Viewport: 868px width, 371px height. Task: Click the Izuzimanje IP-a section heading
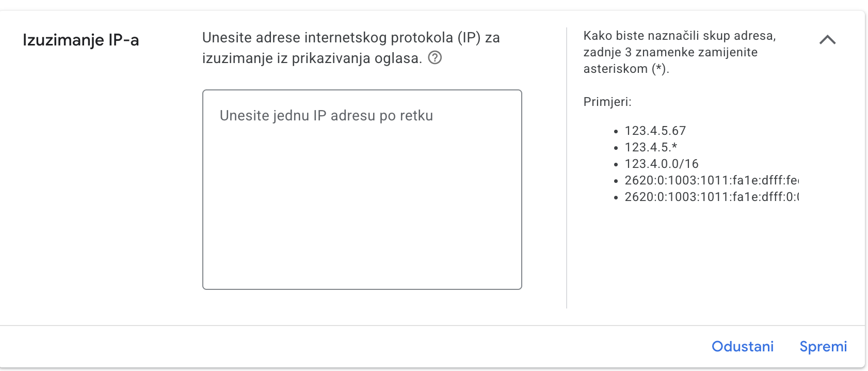[81, 40]
